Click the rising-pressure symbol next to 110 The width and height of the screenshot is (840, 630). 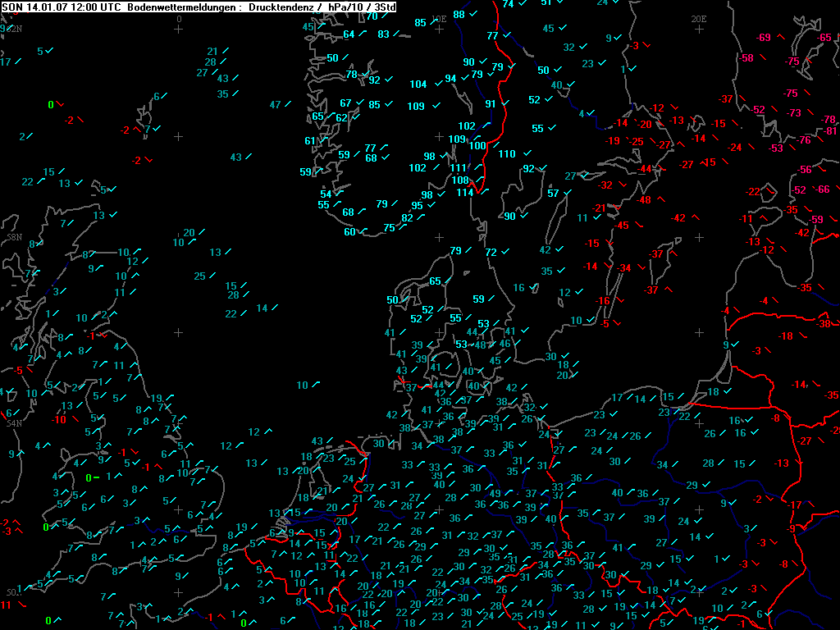point(526,153)
